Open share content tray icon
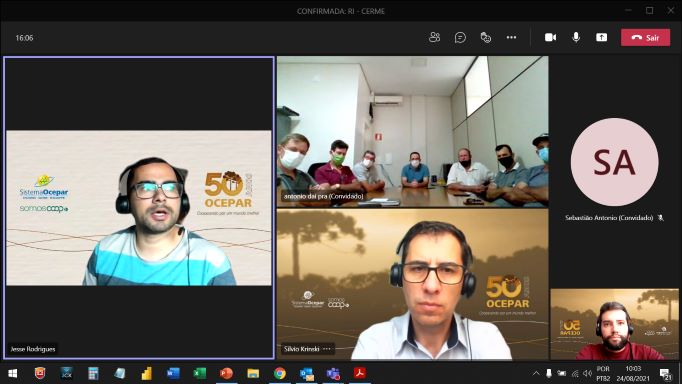Screen dimensions: 682x384 [602, 37]
